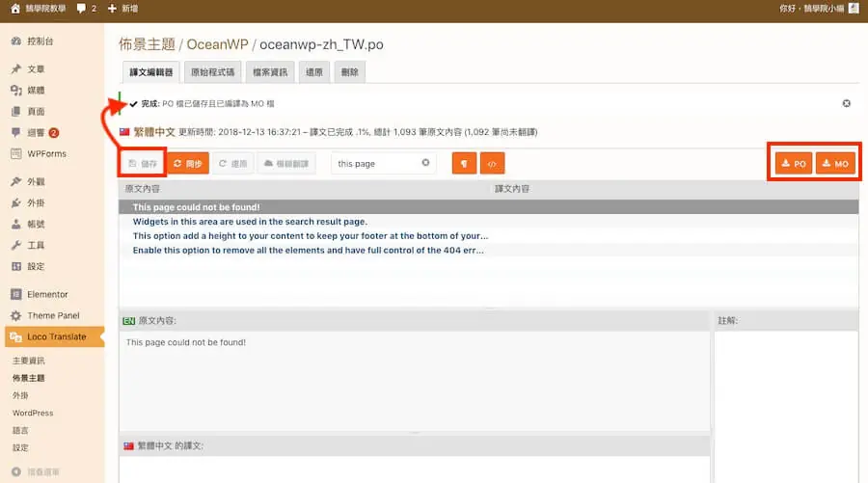Toggle the code view button
Image resolution: width=868 pixels, height=483 pixels.
click(492, 163)
